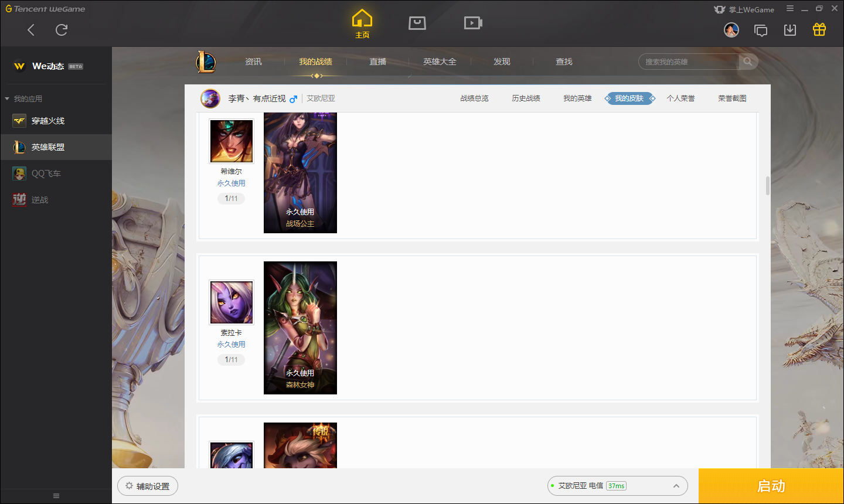Image resolution: width=844 pixels, height=504 pixels.
Task: Open the user avatar in top right
Action: (731, 30)
